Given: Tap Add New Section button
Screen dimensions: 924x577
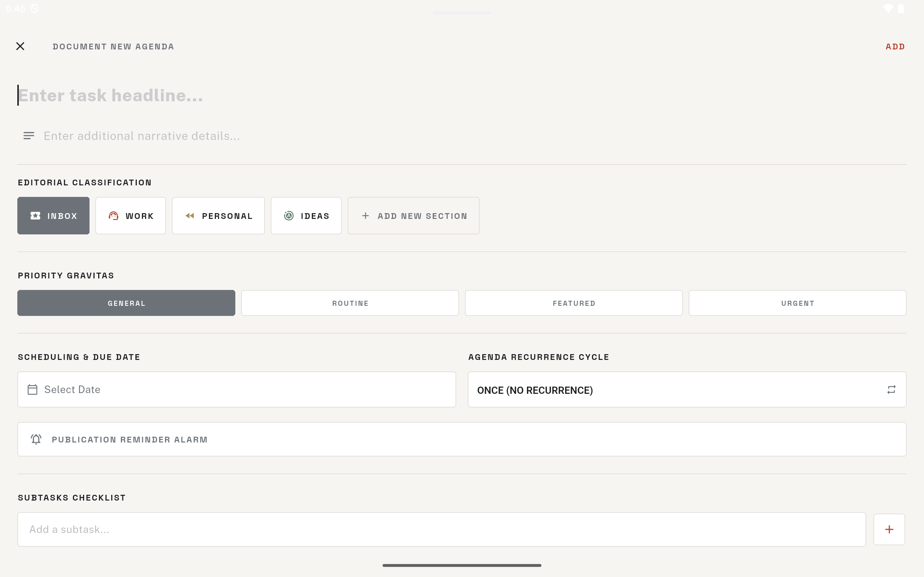Looking at the screenshot, I should pyautogui.click(x=413, y=216).
